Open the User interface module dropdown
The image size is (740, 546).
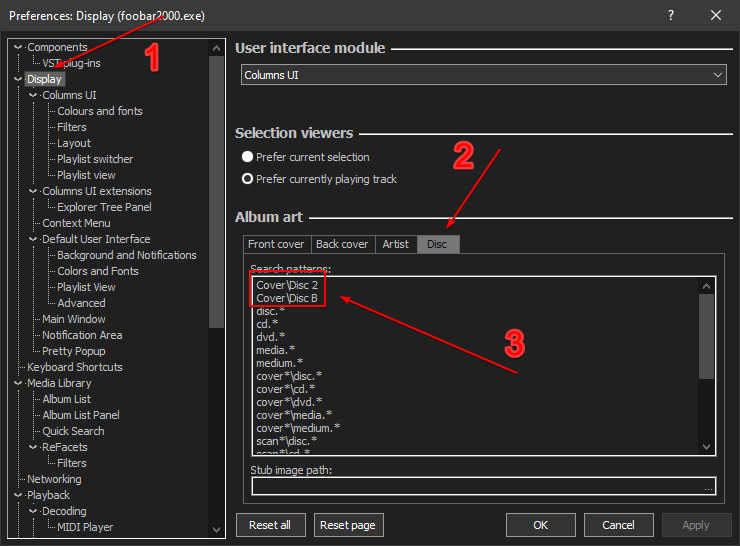[x=484, y=75]
